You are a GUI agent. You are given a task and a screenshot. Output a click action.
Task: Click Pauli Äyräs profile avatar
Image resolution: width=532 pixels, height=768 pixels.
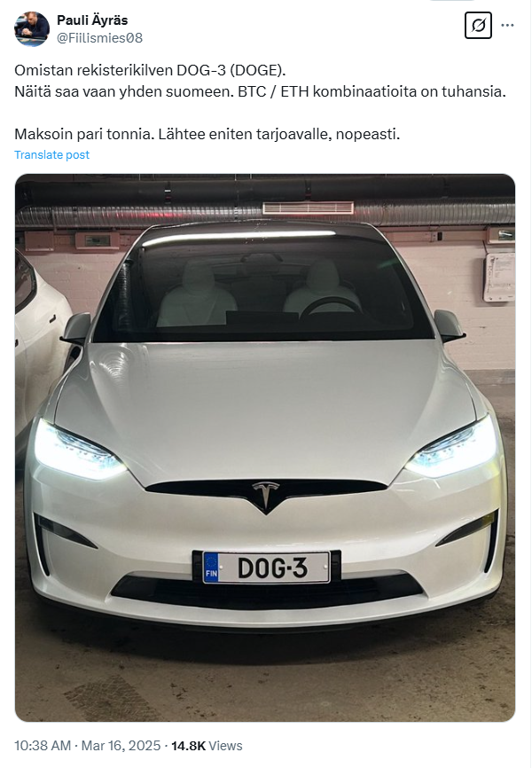pyautogui.click(x=32, y=29)
